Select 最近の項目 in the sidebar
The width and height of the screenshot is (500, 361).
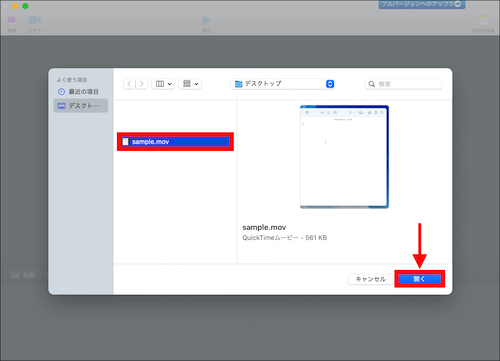80,92
